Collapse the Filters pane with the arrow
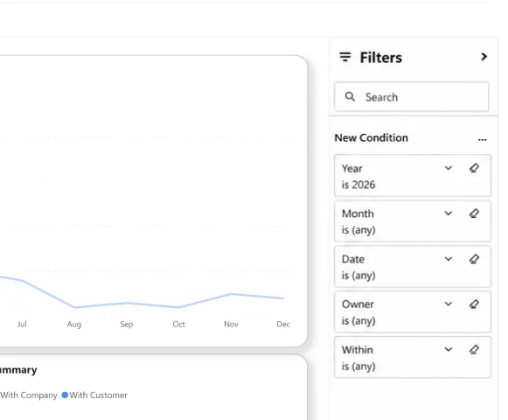The height and width of the screenshot is (420, 508). pyautogui.click(x=484, y=57)
